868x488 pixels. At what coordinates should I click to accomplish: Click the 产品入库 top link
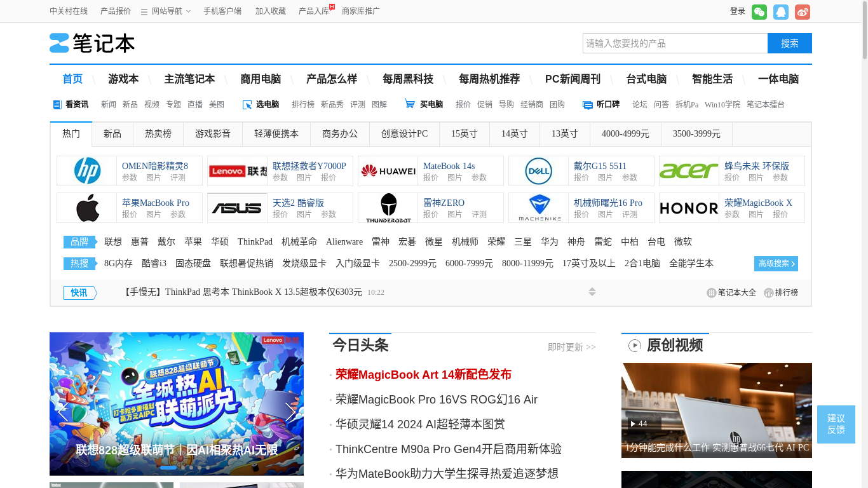coord(314,11)
